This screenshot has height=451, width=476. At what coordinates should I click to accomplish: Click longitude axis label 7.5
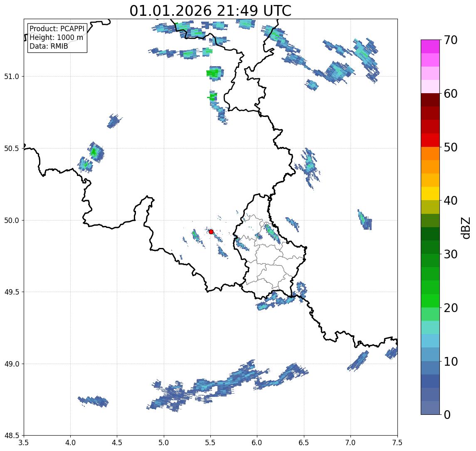[397, 443]
